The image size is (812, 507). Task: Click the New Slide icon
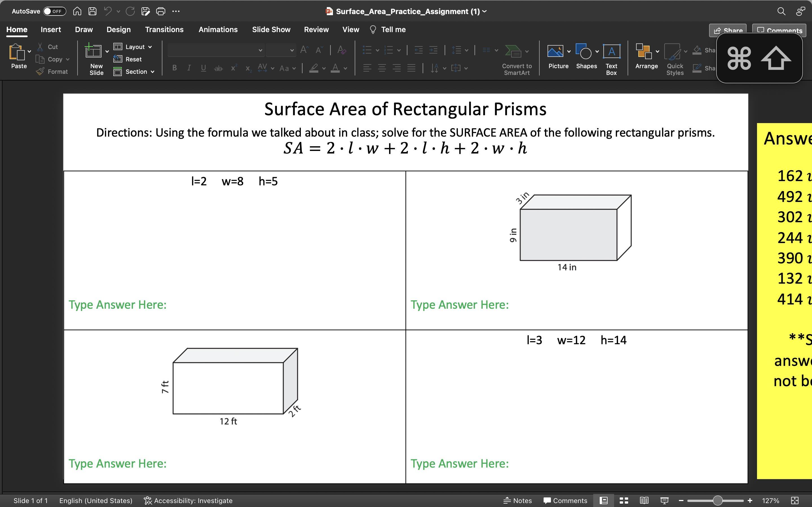pyautogui.click(x=93, y=52)
